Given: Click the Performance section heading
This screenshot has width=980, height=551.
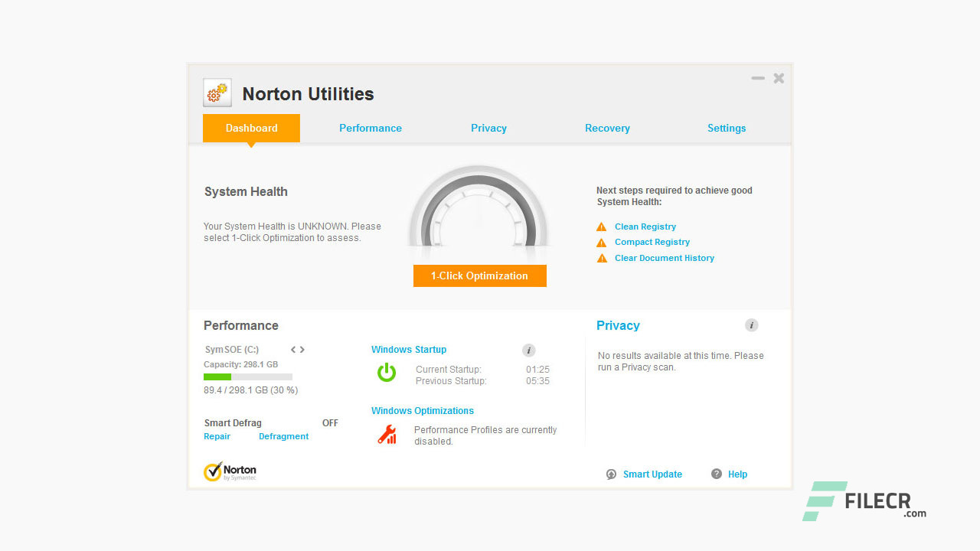Looking at the screenshot, I should click(241, 325).
